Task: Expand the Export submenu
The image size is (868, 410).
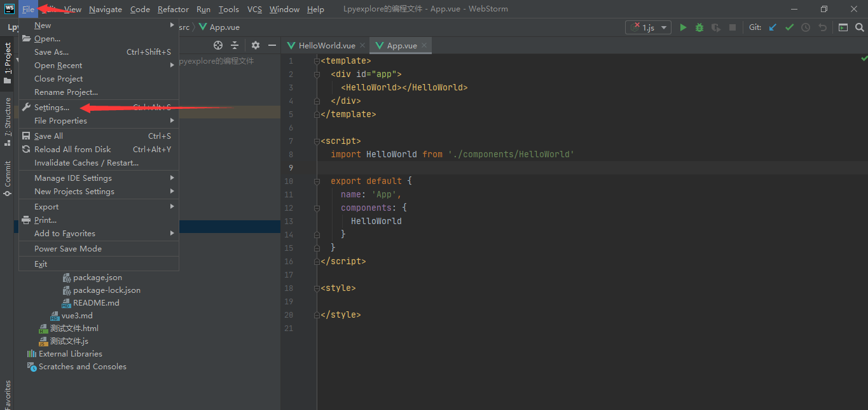Action: click(x=99, y=207)
